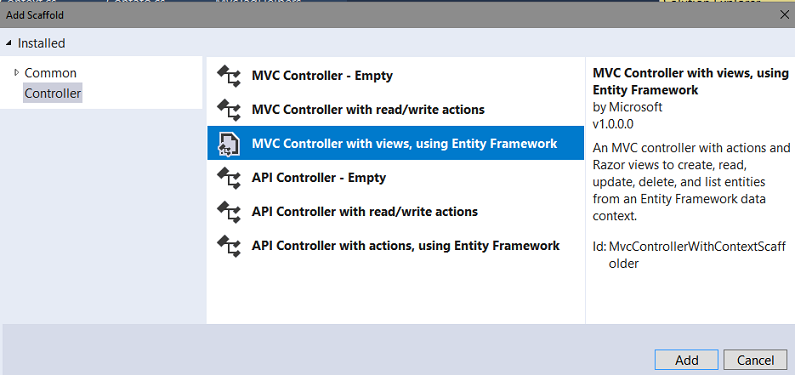Click the API Controller - Empty scaffold icon
795x375 pixels.
229,178
